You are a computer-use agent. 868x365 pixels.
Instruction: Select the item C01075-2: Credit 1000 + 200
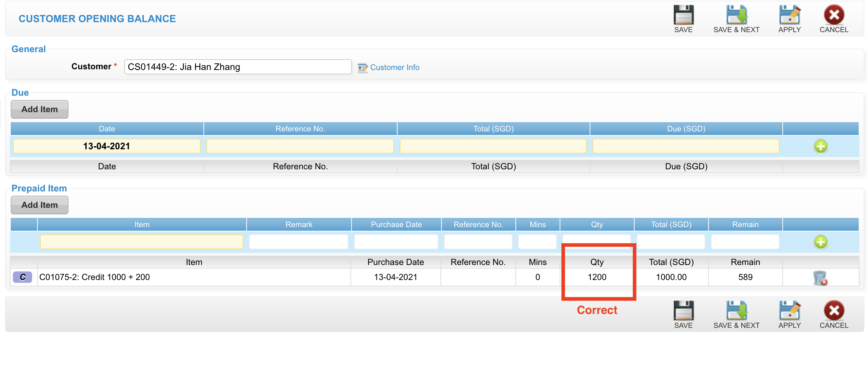click(95, 277)
